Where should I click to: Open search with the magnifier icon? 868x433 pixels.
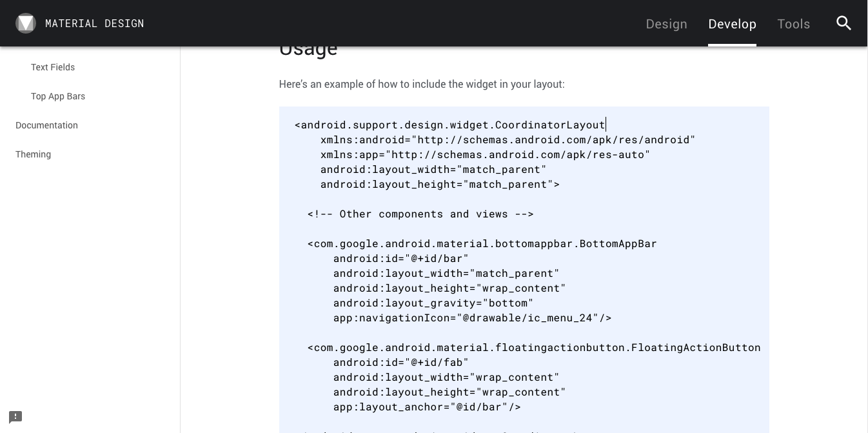(x=843, y=23)
